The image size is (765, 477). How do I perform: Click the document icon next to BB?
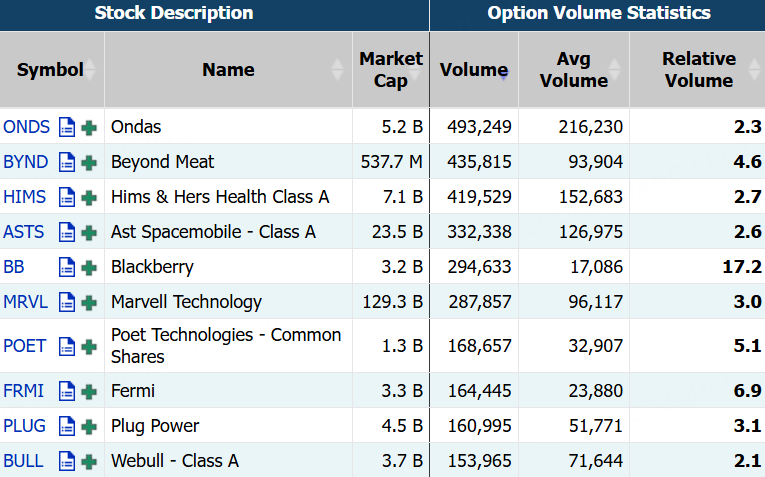click(x=67, y=267)
